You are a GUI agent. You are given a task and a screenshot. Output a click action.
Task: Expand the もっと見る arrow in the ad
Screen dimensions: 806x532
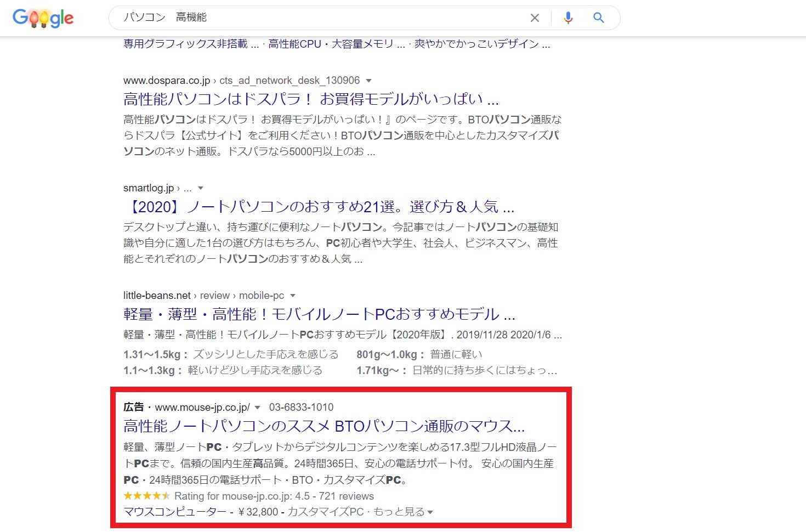pyautogui.click(x=430, y=512)
